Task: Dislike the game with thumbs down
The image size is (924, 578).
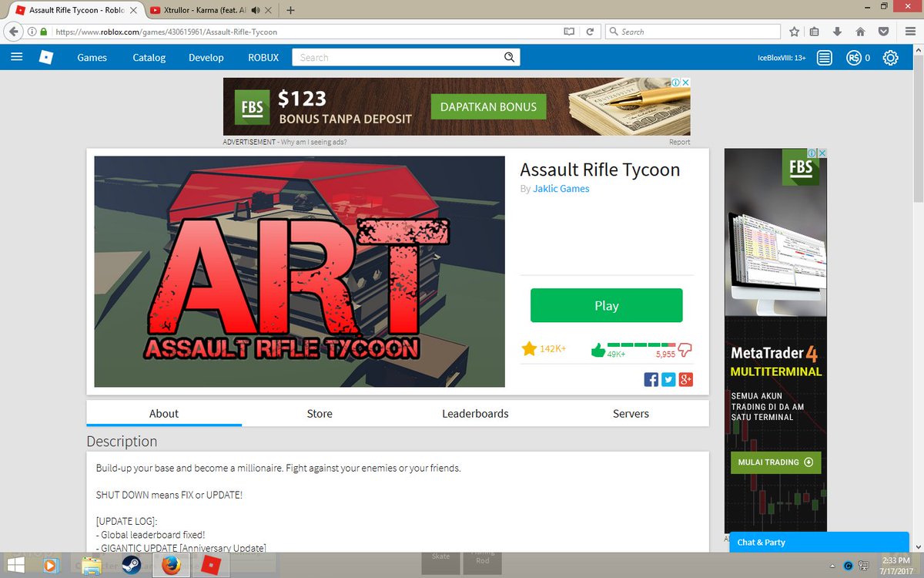Action: click(x=685, y=351)
